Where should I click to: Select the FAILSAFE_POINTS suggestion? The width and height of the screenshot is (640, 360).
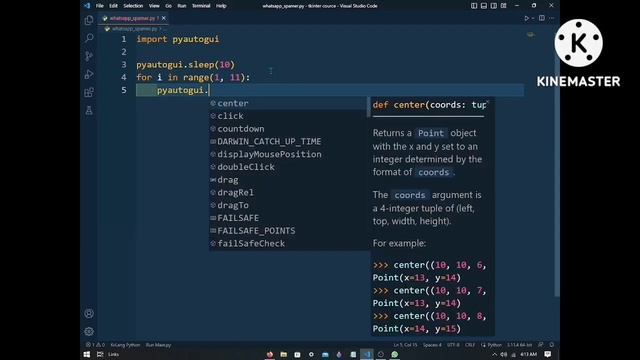(x=288, y=231)
